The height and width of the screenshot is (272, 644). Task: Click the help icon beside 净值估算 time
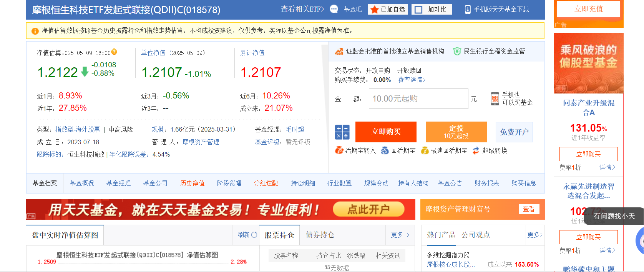pos(114,52)
